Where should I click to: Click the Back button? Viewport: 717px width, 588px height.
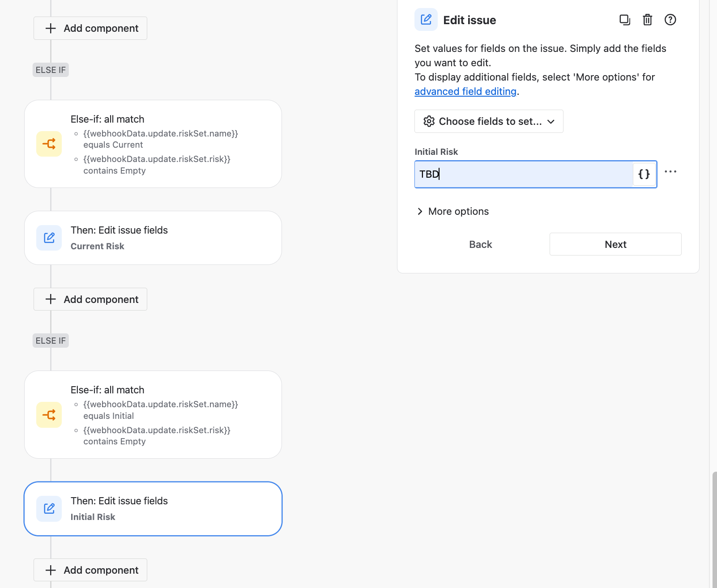click(480, 244)
